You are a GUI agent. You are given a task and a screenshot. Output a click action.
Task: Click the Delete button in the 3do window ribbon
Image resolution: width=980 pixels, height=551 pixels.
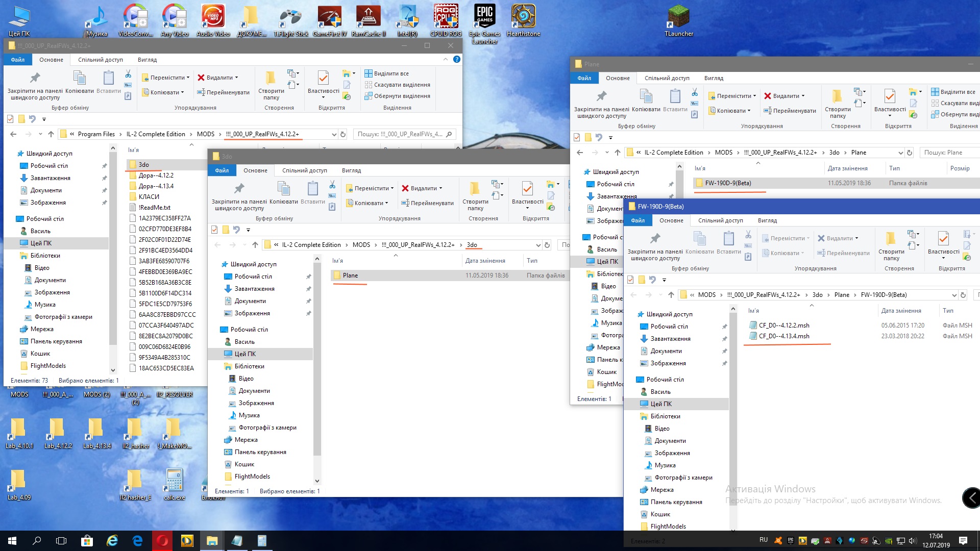419,188
